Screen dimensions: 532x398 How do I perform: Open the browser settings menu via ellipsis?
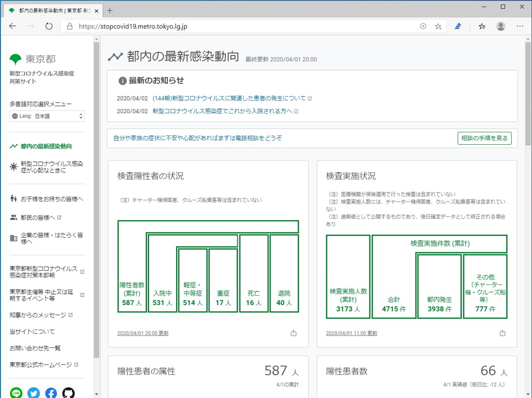(x=520, y=26)
